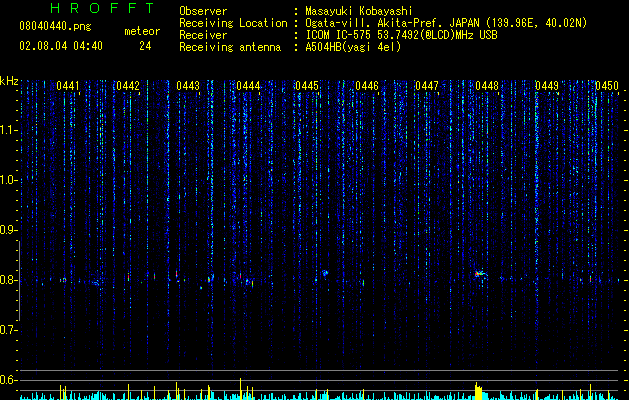Click the 0442 time marker
The width and height of the screenshot is (629, 400).
(128, 86)
